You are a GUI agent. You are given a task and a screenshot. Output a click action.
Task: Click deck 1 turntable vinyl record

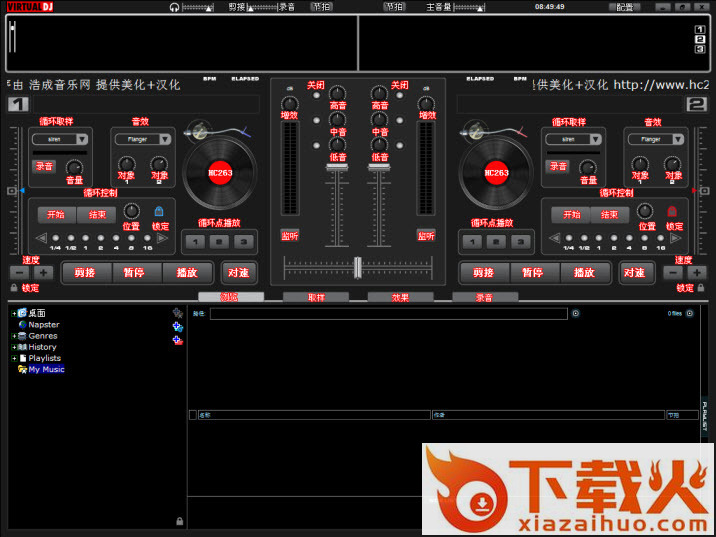point(220,173)
